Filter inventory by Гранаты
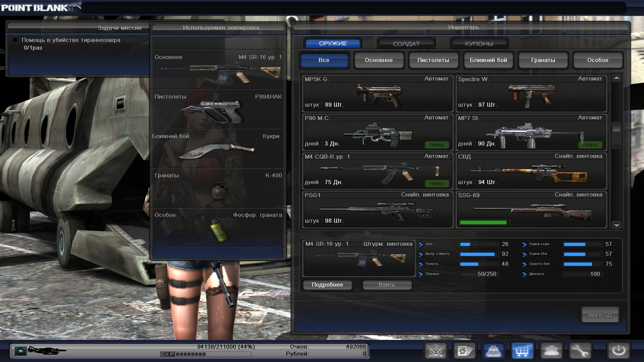 click(x=543, y=60)
